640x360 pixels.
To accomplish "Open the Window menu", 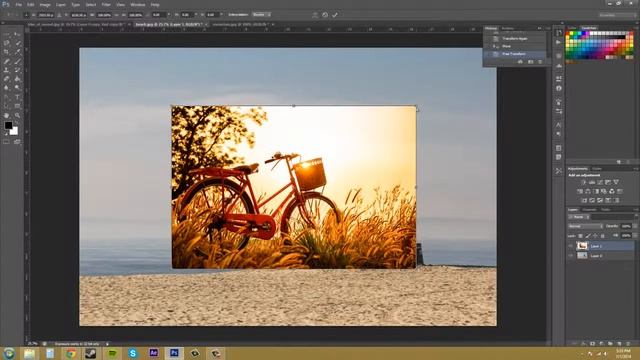I will (x=138, y=4).
